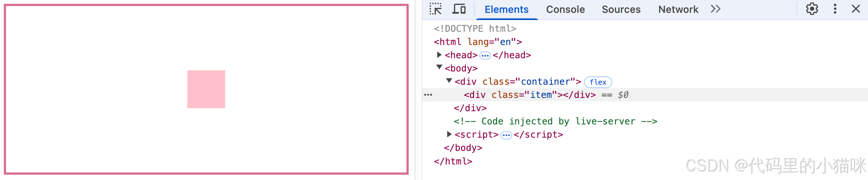The width and height of the screenshot is (868, 180).
Task: Open the three-dot customize DevTools menu
Action: tap(835, 9)
